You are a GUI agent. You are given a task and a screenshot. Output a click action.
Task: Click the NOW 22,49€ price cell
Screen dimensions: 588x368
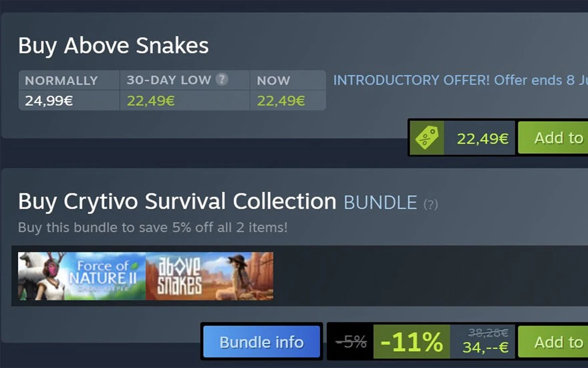[x=287, y=90]
